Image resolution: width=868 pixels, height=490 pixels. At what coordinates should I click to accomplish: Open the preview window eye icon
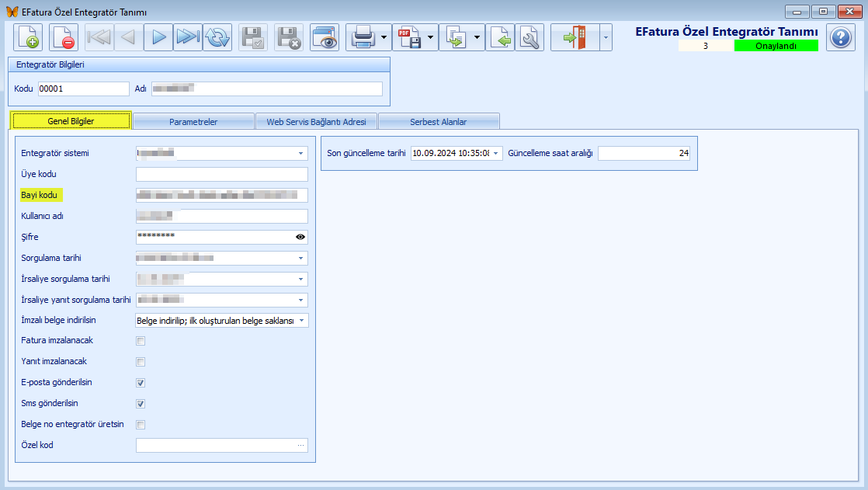point(325,37)
